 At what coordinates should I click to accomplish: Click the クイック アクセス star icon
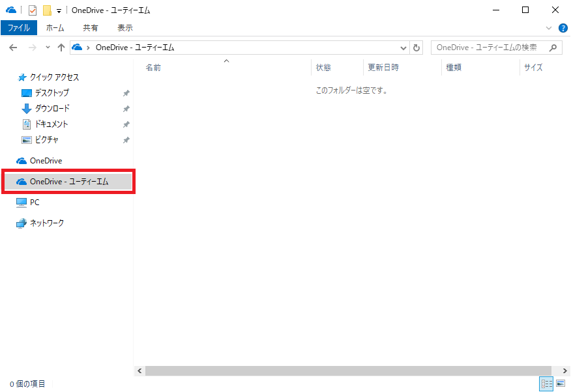coord(22,77)
